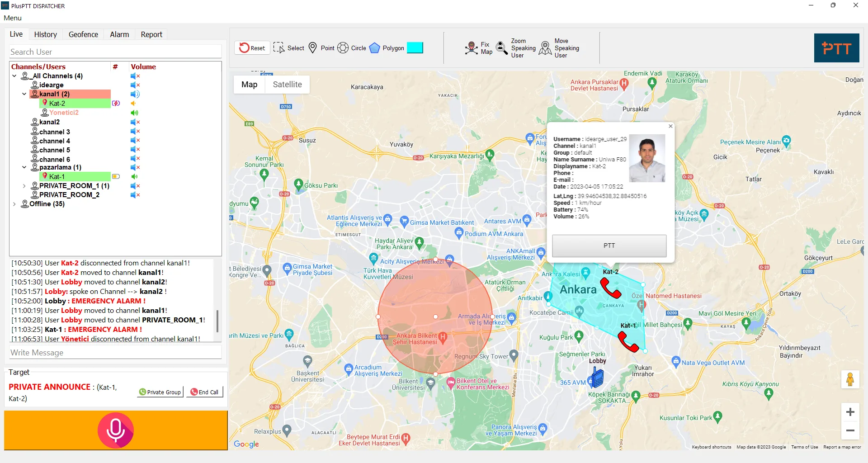868x463 pixels.
Task: Click Street View pegman icon
Action: [850, 379]
